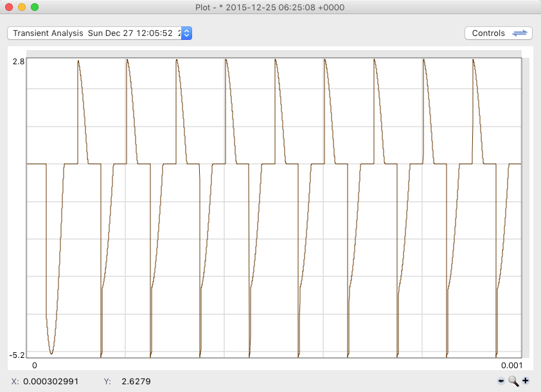Click the 0 x-axis origin label
The image size is (541, 392).
tap(35, 364)
